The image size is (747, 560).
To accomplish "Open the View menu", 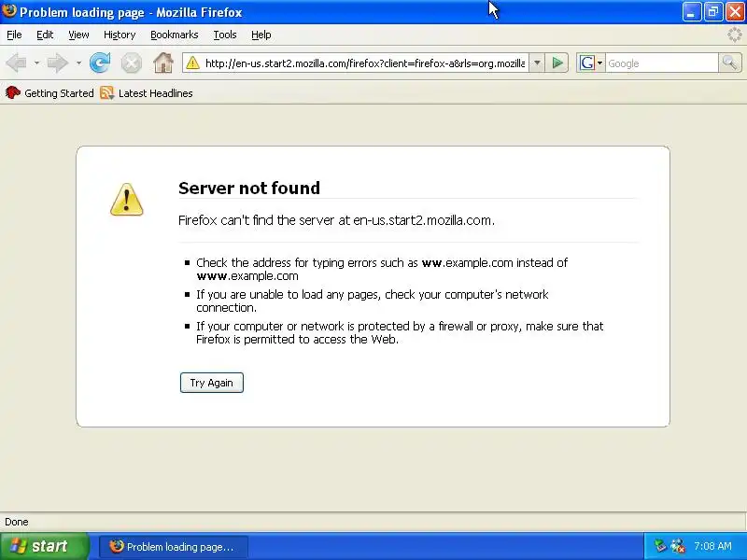I will point(78,35).
